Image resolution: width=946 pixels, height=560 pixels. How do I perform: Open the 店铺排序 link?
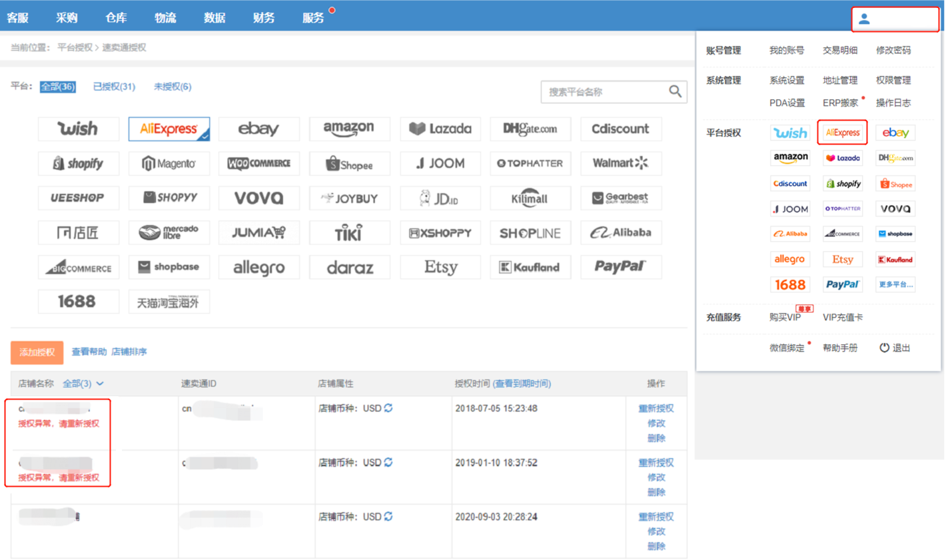pyautogui.click(x=129, y=352)
